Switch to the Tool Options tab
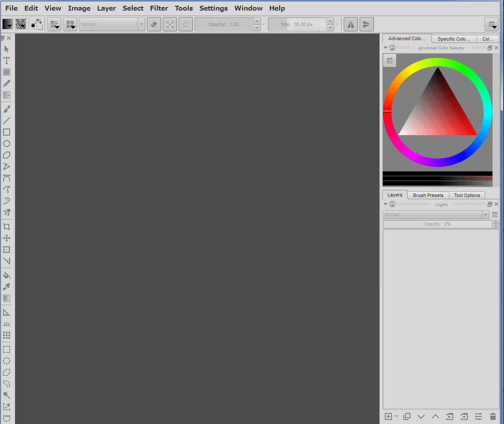Viewport: 504px width, 424px height. pos(467,195)
